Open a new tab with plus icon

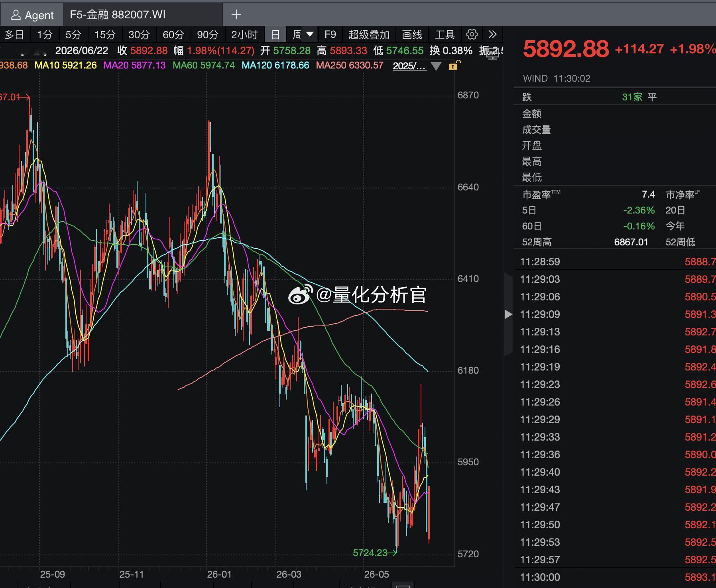point(236,15)
